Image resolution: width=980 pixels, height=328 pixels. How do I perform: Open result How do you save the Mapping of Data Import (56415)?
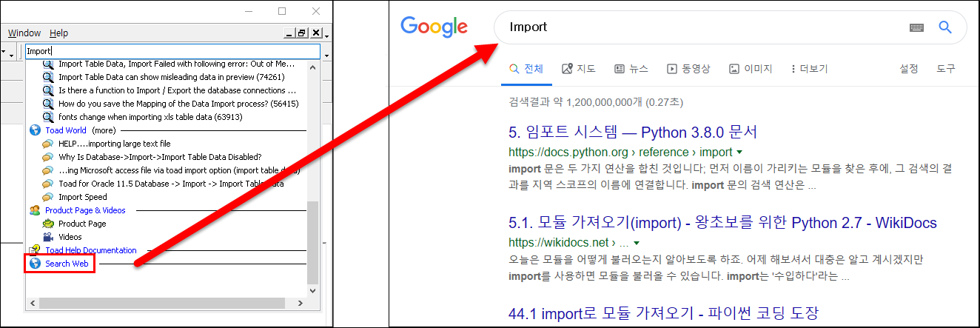(x=178, y=104)
